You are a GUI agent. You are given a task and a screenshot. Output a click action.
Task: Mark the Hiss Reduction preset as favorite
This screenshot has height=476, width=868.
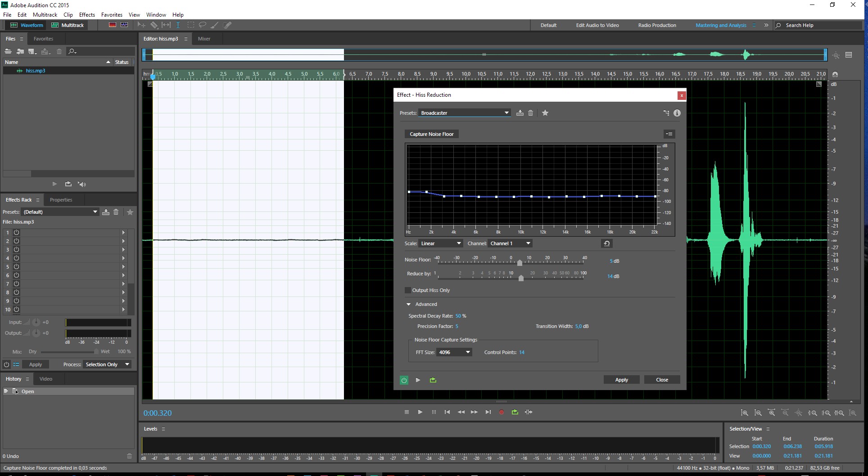point(545,113)
